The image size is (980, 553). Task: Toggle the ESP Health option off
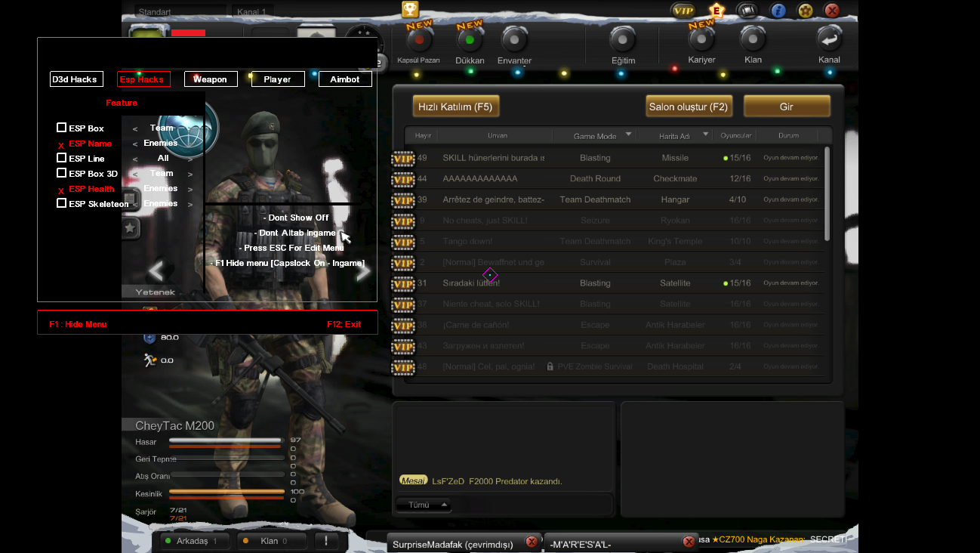[x=61, y=190]
